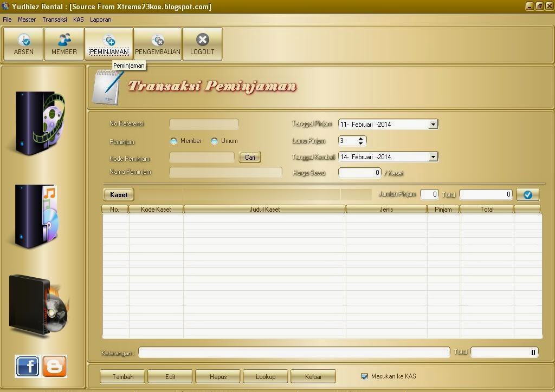Open the MEMBER toolbar button
555x392 pixels.
pos(64,44)
